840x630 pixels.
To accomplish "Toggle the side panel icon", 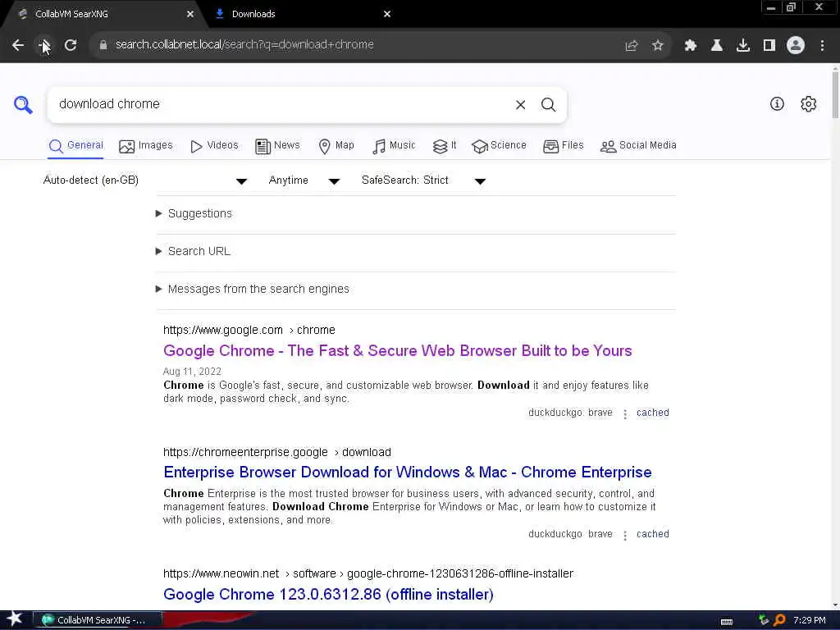I will click(x=769, y=46).
